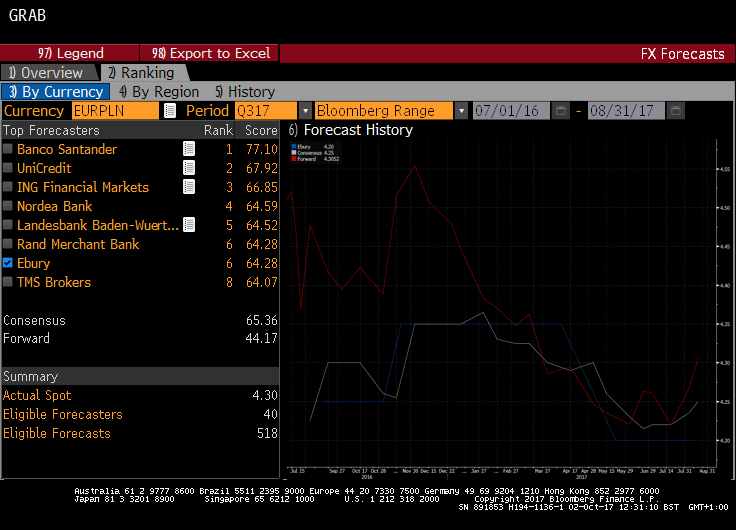The width and height of the screenshot is (736, 530).
Task: Check the Rand Merchant Bank checkbox
Action: 8,244
